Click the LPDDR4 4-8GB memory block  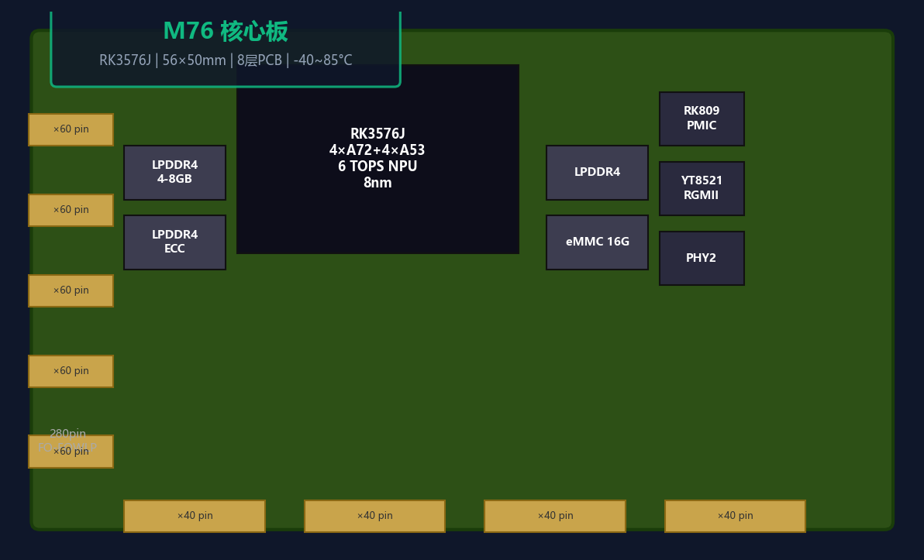(174, 173)
